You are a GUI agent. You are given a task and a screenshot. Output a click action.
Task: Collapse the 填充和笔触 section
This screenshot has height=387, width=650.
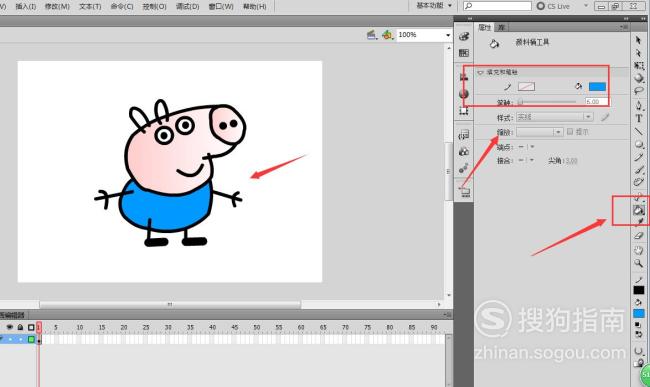pos(480,73)
